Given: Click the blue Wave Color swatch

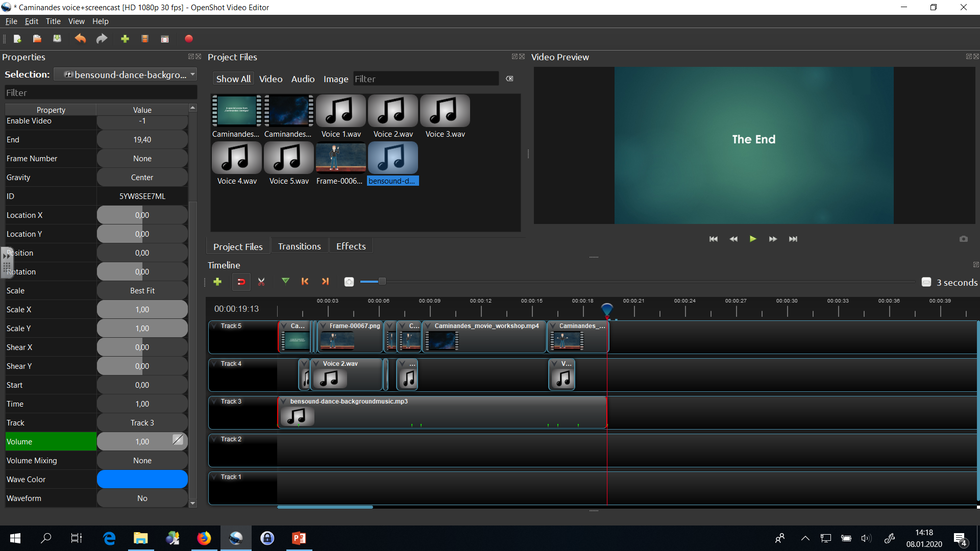Looking at the screenshot, I should point(142,480).
